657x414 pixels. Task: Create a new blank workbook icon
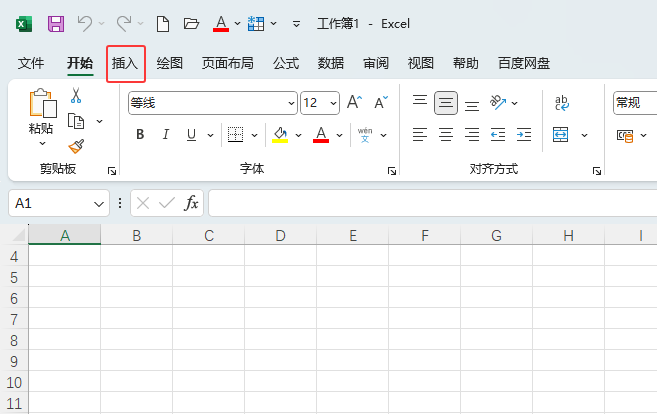coord(163,24)
